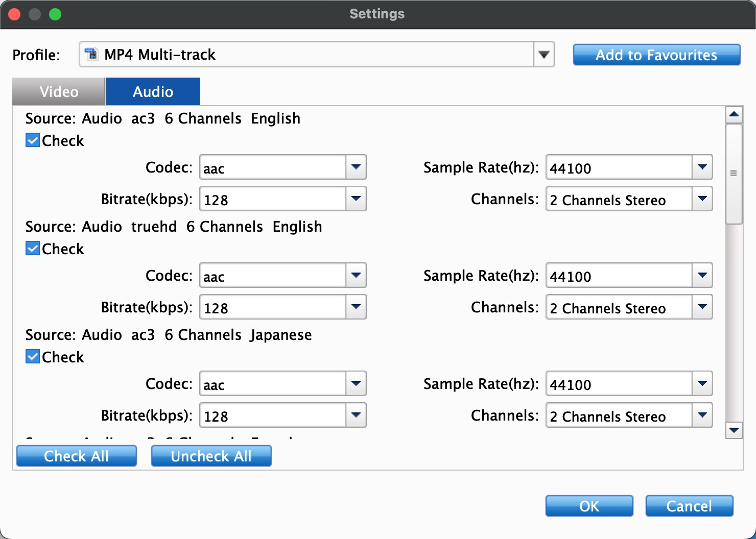The image size is (756, 539).
Task: Open Codec dropdown for truehd English track
Action: (x=356, y=275)
